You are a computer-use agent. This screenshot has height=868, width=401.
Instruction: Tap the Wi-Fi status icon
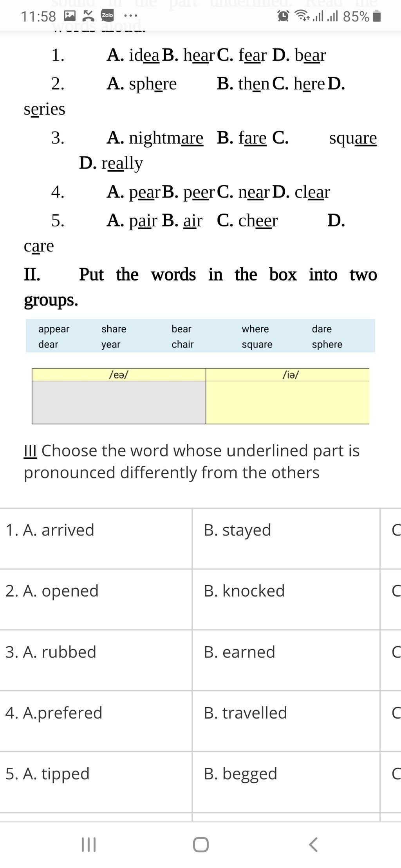pyautogui.click(x=302, y=16)
